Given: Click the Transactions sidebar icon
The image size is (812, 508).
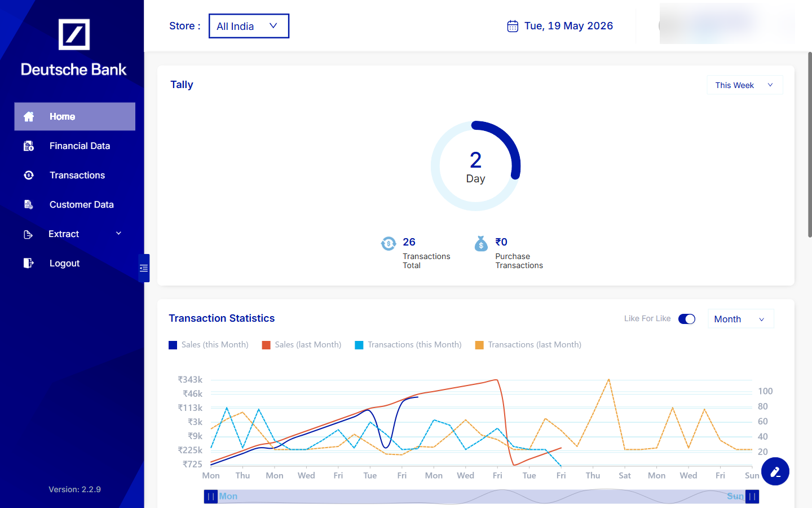Looking at the screenshot, I should [29, 175].
